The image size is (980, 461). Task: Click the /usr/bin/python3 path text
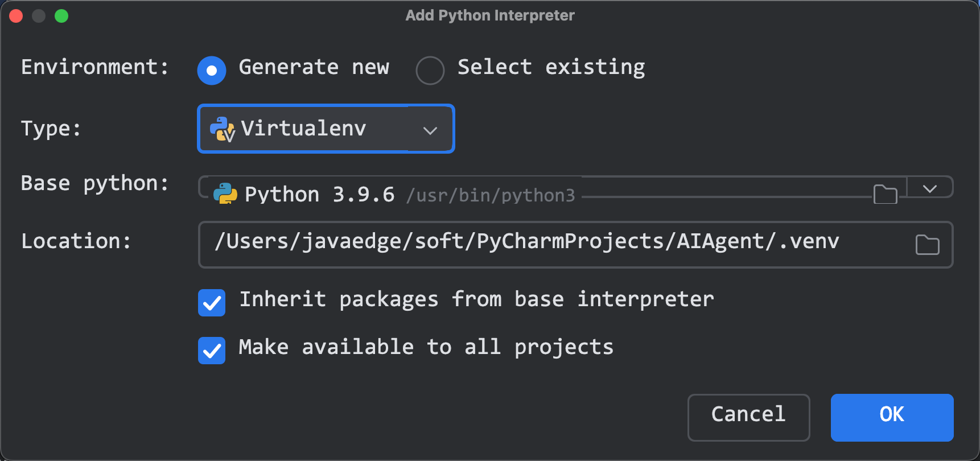(x=491, y=196)
